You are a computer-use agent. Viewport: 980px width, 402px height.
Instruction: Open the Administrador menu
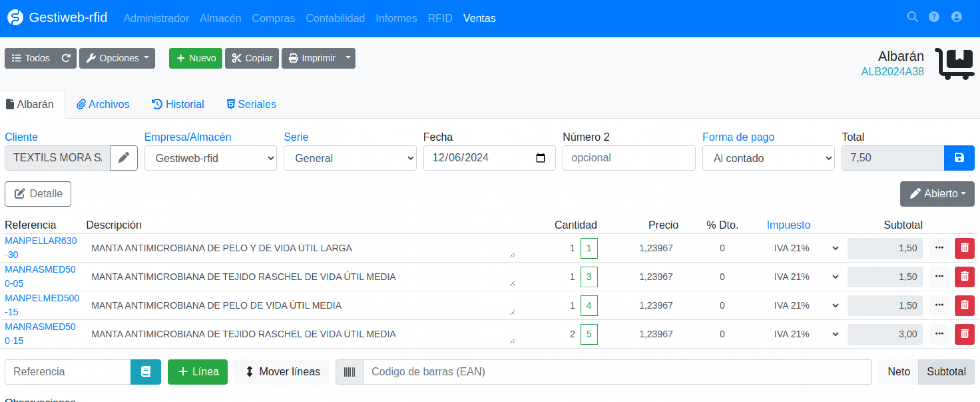pyautogui.click(x=156, y=18)
